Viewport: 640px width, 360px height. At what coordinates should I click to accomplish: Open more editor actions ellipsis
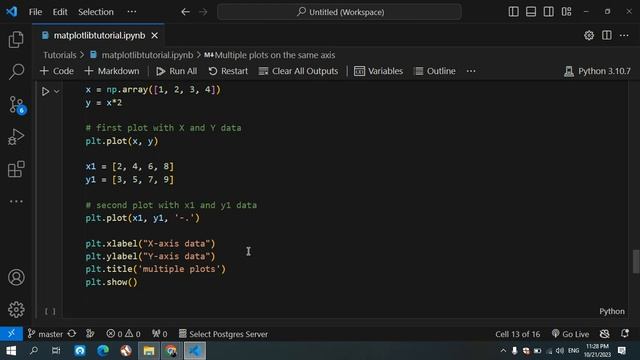coord(624,36)
